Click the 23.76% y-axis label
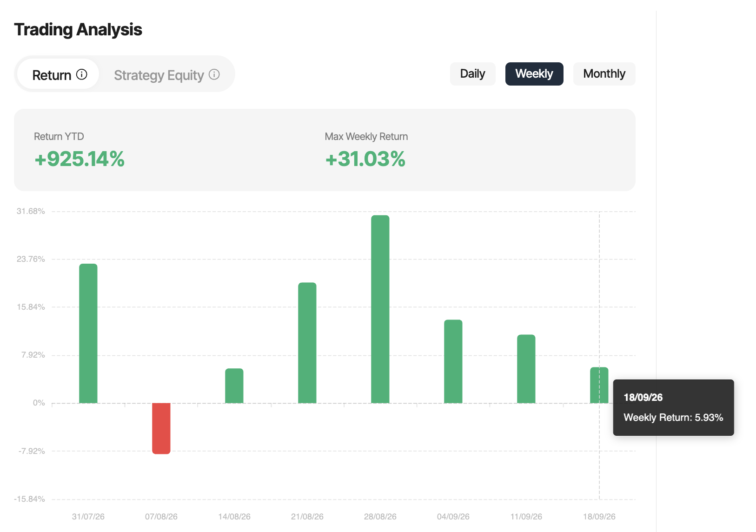 [x=31, y=259]
